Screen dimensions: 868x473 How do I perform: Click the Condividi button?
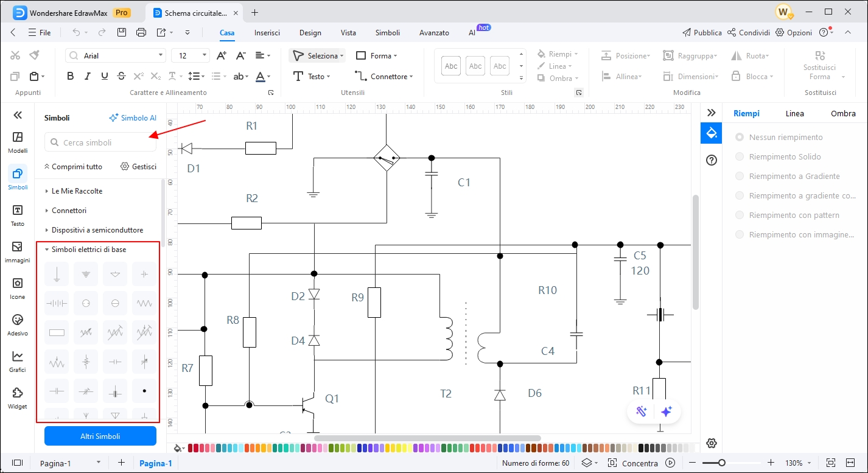pyautogui.click(x=749, y=32)
